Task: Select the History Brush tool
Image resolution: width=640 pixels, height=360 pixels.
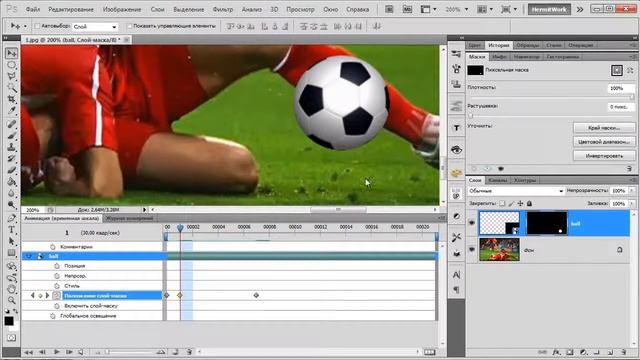Action: tap(11, 159)
